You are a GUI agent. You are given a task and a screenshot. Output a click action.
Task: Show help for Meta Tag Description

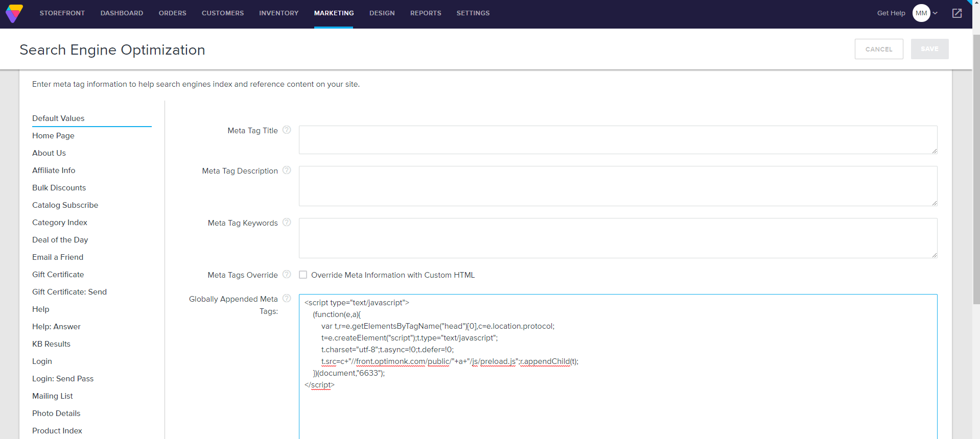tap(287, 170)
